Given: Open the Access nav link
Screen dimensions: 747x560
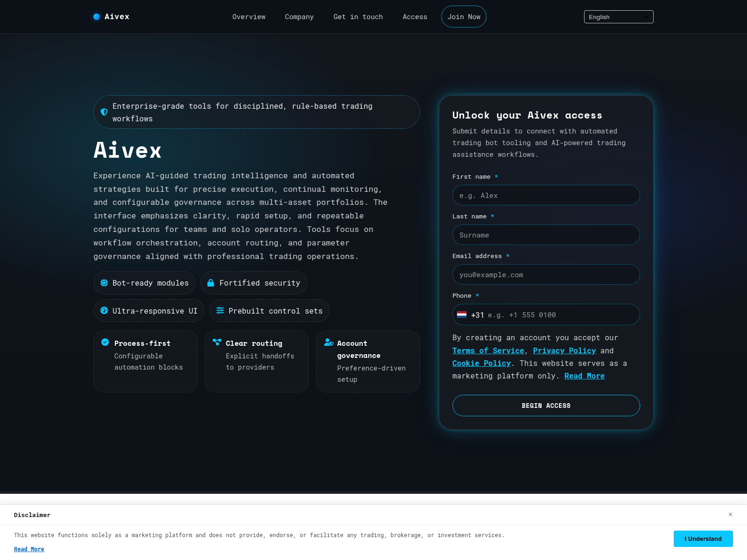Looking at the screenshot, I should pos(415,17).
